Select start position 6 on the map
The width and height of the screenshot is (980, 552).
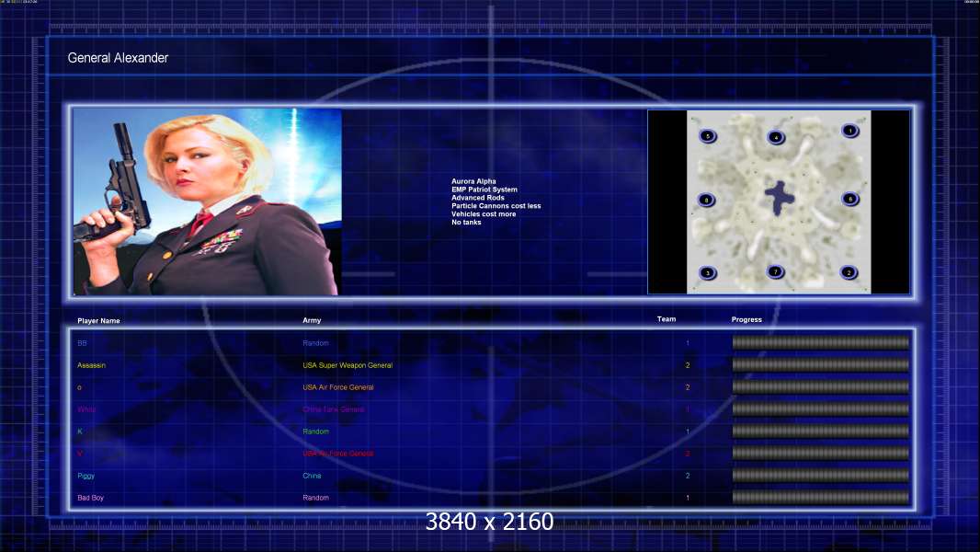[849, 200]
